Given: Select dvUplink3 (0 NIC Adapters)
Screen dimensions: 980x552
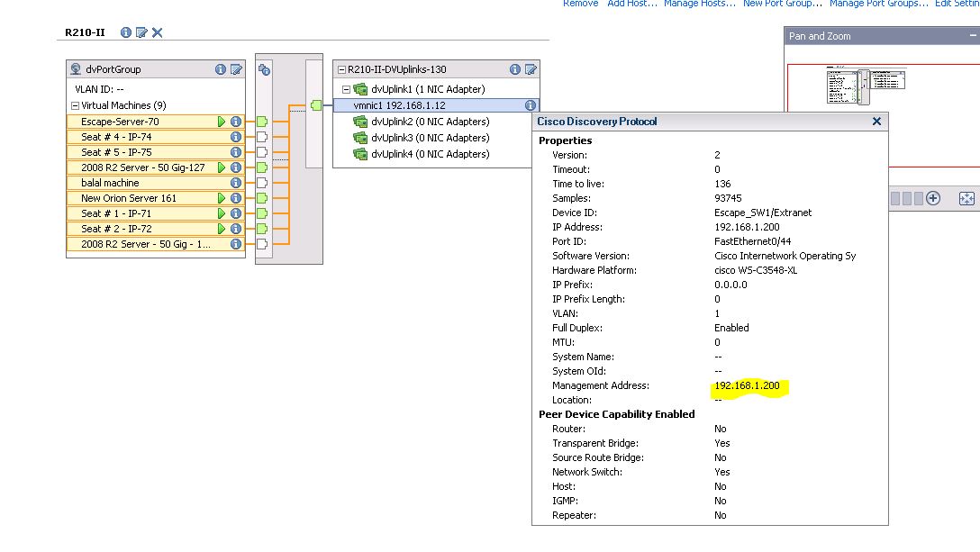Looking at the screenshot, I should [430, 138].
